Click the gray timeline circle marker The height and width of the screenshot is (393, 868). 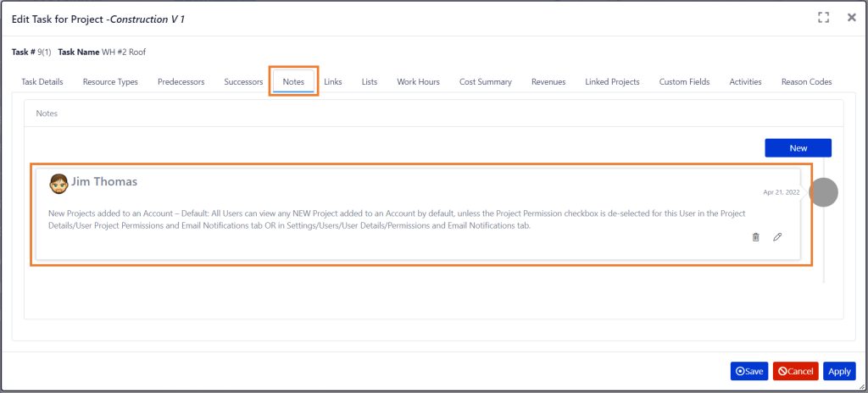point(823,192)
